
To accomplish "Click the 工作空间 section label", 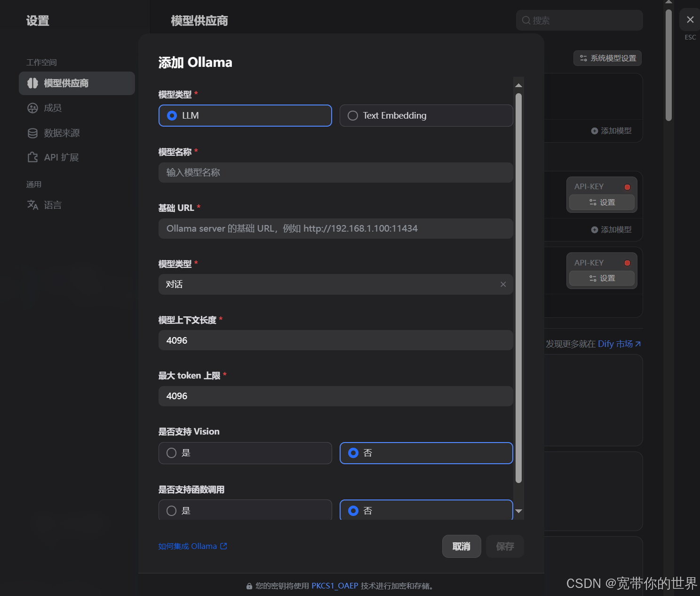I will pos(41,63).
